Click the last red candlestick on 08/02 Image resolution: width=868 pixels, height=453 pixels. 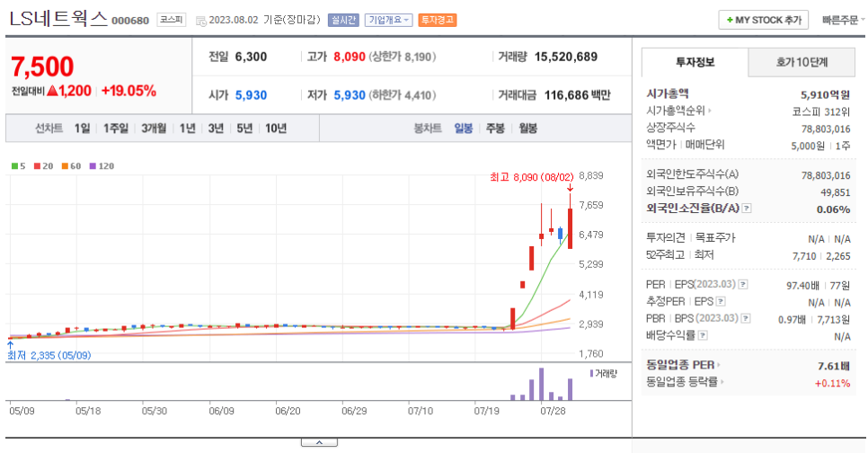571,228
